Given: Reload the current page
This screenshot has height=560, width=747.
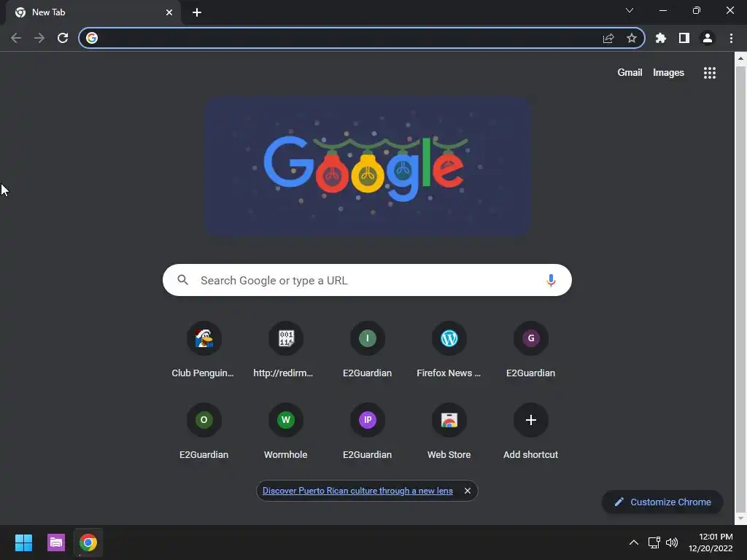Looking at the screenshot, I should (63, 38).
